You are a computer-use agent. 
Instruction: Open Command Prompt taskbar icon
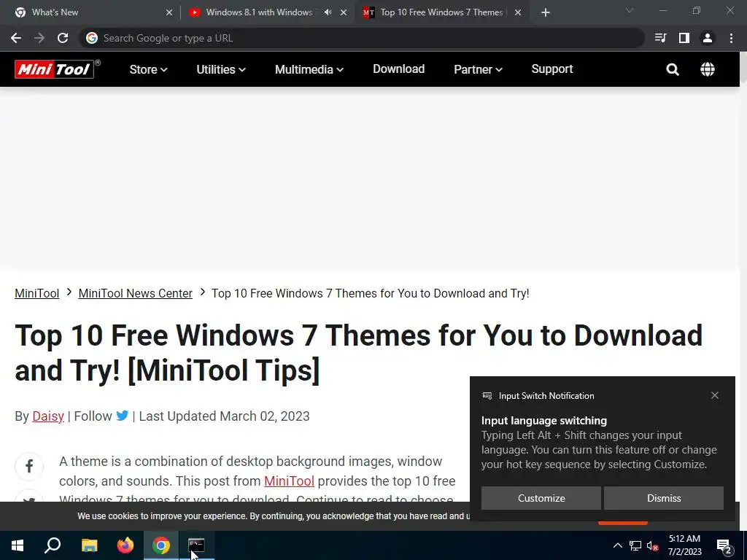pos(196,545)
